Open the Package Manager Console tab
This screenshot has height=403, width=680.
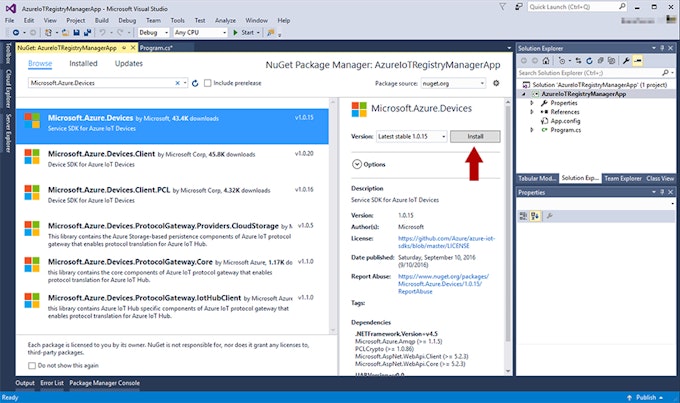pos(105,383)
